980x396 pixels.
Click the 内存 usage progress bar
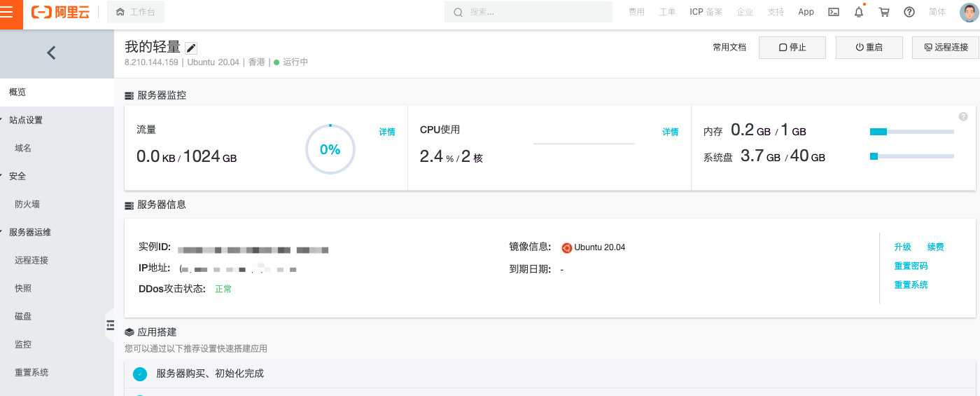pos(911,131)
